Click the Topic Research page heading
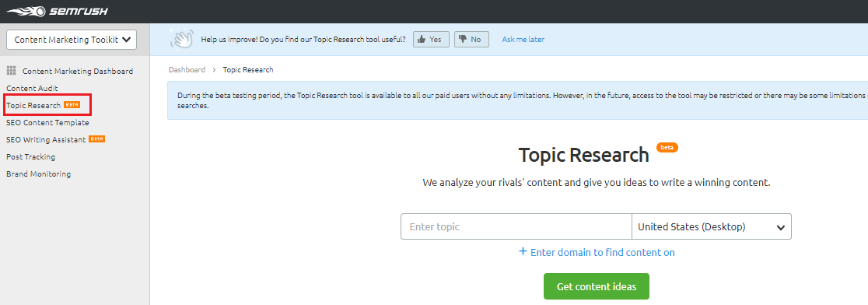868x305 pixels. click(583, 155)
